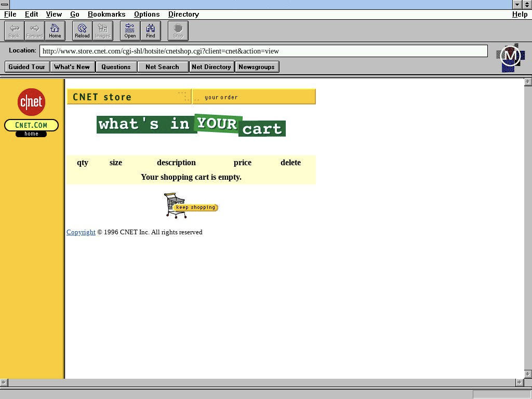Follow the Copyright link
This screenshot has height=399, width=532.
coord(81,232)
